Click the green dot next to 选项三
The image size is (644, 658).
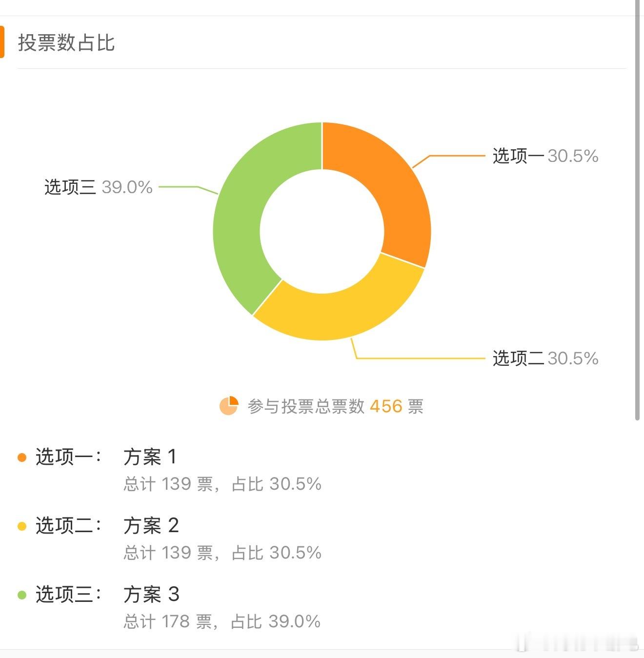[x=22, y=595]
